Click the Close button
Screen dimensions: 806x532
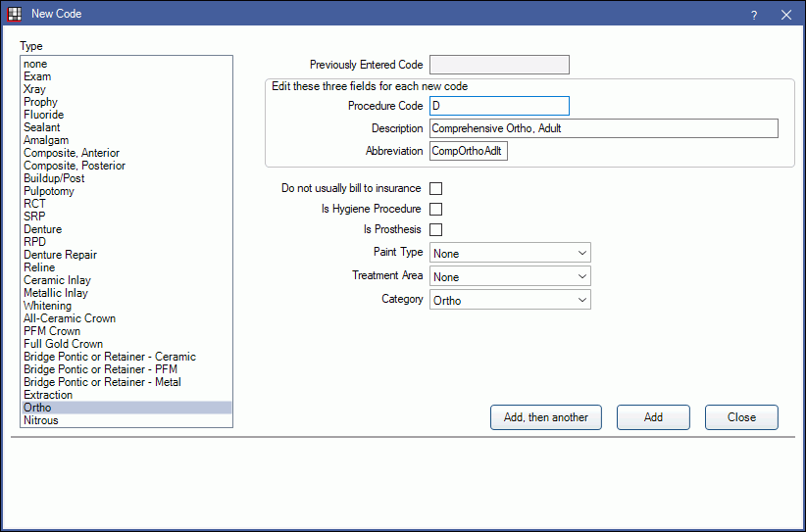pyautogui.click(x=741, y=417)
